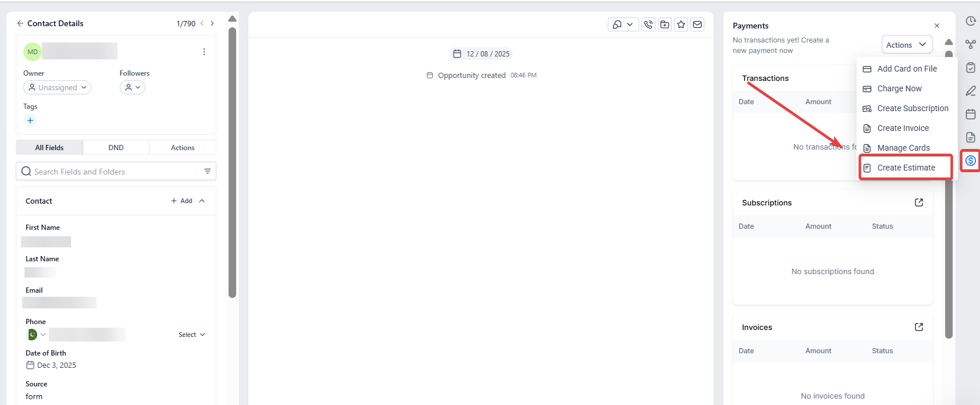
Task: Click the Search Fields and Folders box
Action: click(116, 171)
